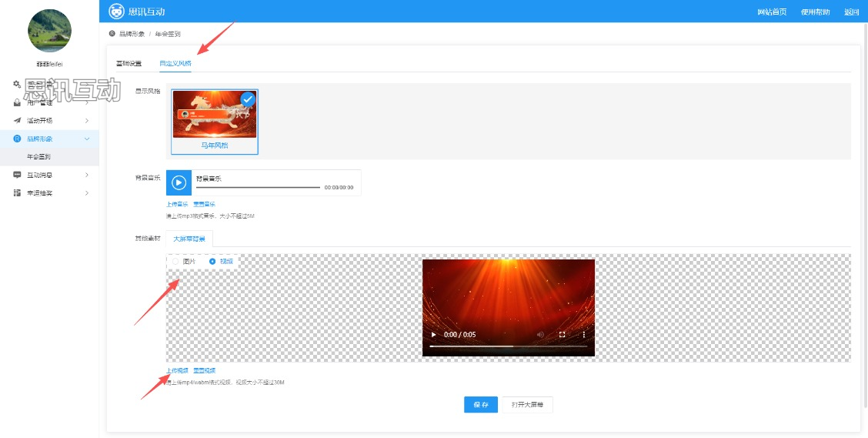Play the background video preview
Image resolution: width=868 pixels, height=438 pixels.
(433, 335)
